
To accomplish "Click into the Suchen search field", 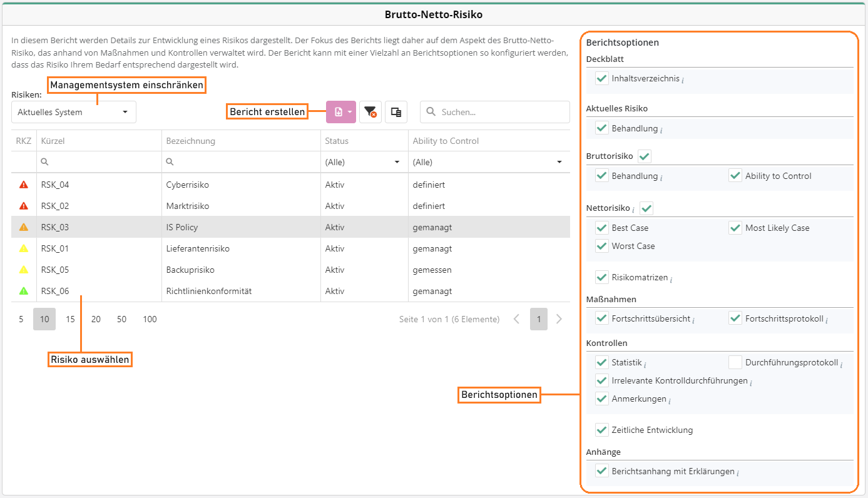I will point(501,112).
